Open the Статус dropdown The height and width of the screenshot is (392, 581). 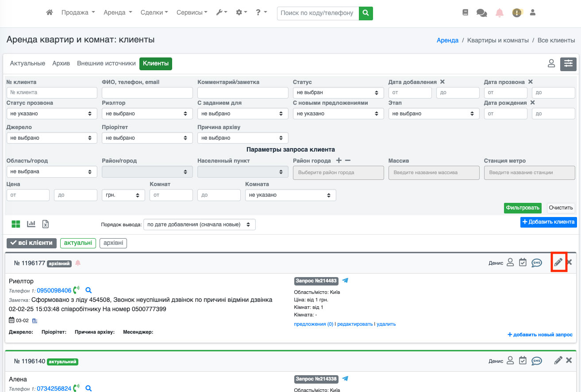coord(339,93)
